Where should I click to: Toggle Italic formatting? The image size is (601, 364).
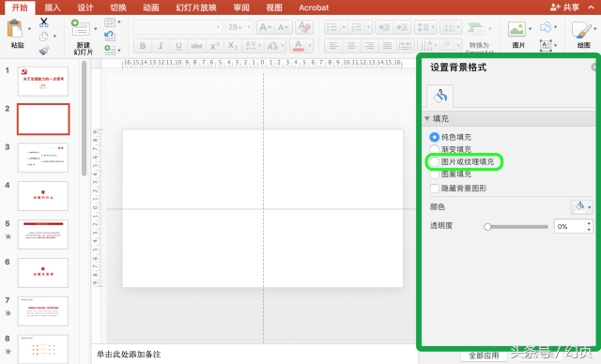click(161, 46)
